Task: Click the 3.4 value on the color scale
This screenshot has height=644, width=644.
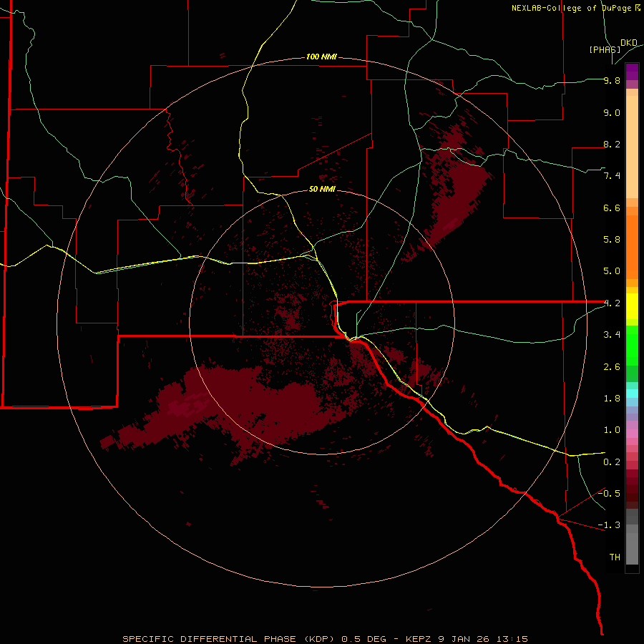Action: pyautogui.click(x=612, y=335)
